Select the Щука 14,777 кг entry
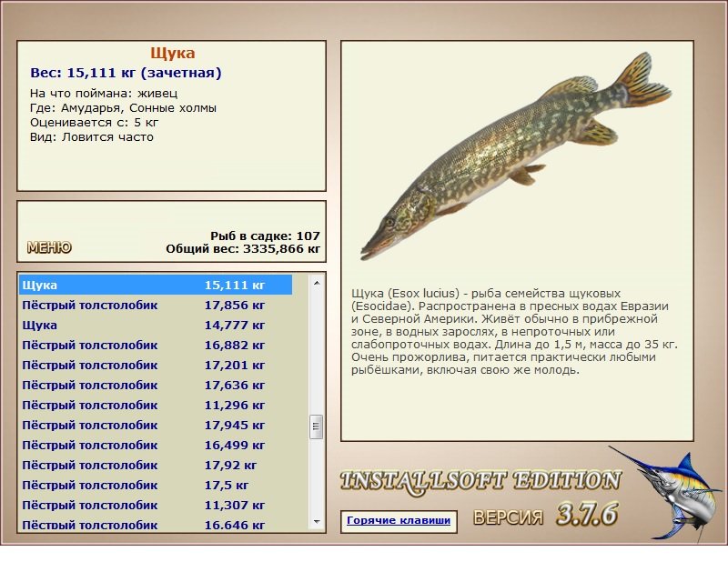Image resolution: width=728 pixels, height=582 pixels. tap(156, 325)
